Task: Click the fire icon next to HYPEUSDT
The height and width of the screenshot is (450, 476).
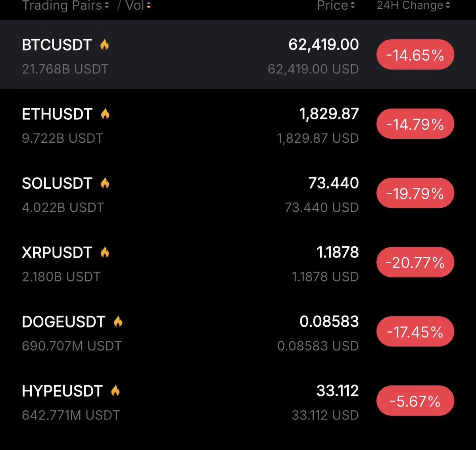Action: tap(115, 391)
